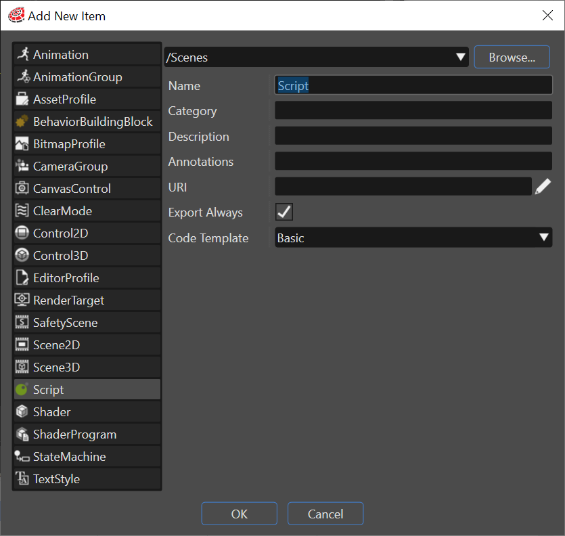Expand the Code Template dropdown
This screenshot has height=536, width=565.
coord(413,237)
